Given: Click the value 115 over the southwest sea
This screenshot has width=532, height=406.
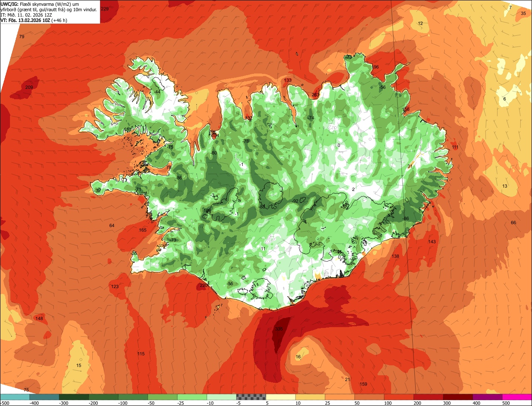Looking at the screenshot, I should click(141, 354).
